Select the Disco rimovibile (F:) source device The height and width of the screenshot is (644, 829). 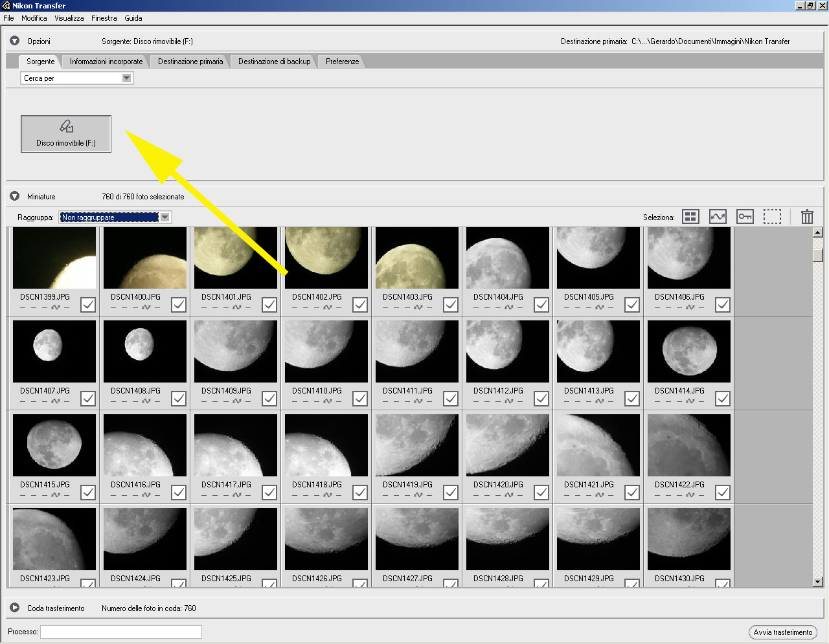[66, 134]
